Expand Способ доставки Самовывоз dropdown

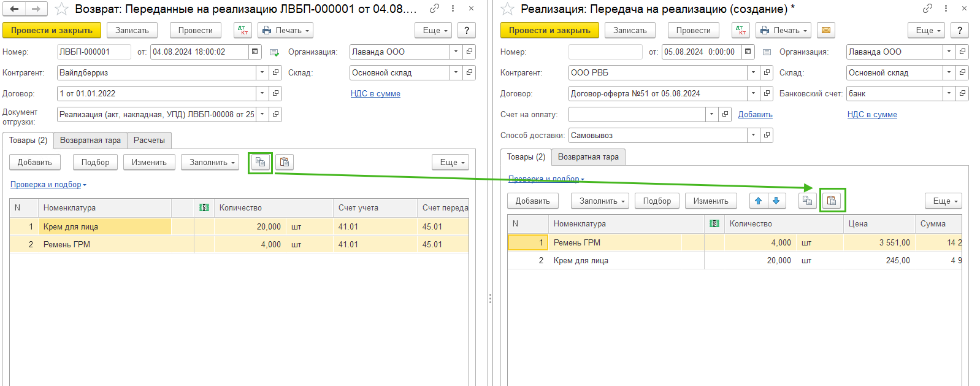754,136
